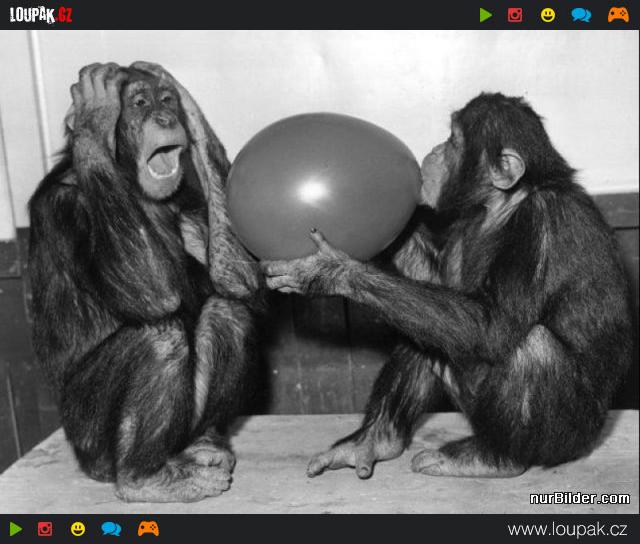
Task: Open the blue chat bubbles in top bar
Action: click(x=581, y=15)
